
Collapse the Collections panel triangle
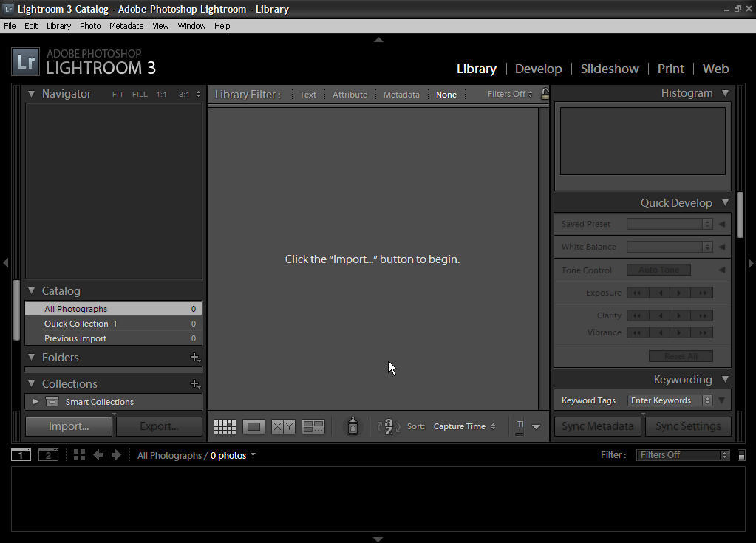31,383
